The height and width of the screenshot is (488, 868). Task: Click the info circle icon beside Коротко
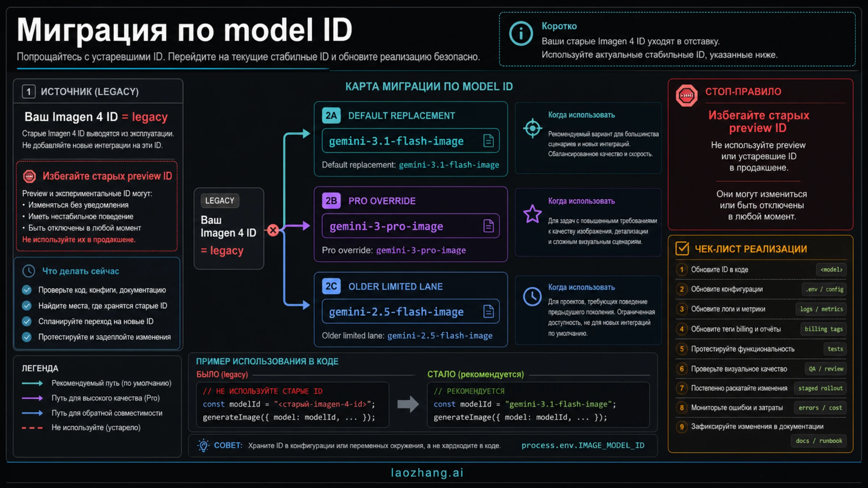pos(521,34)
